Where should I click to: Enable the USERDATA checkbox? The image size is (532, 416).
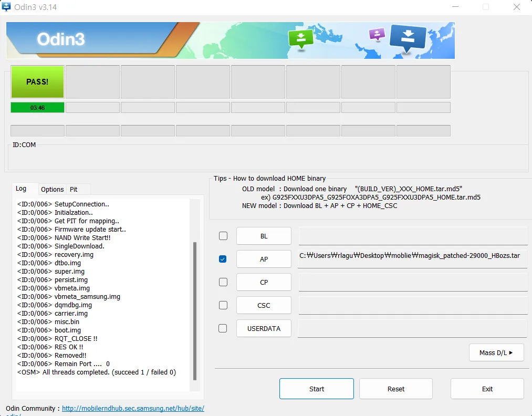click(223, 328)
